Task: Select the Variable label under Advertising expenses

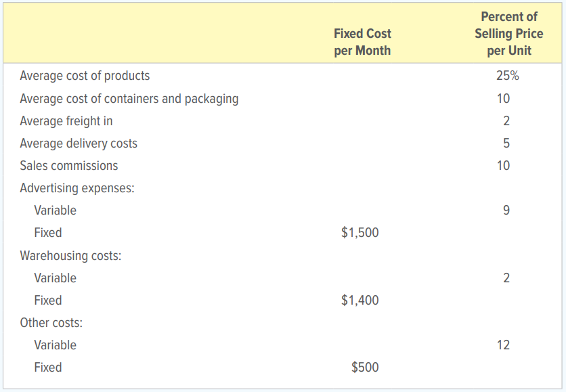Action: (56, 210)
